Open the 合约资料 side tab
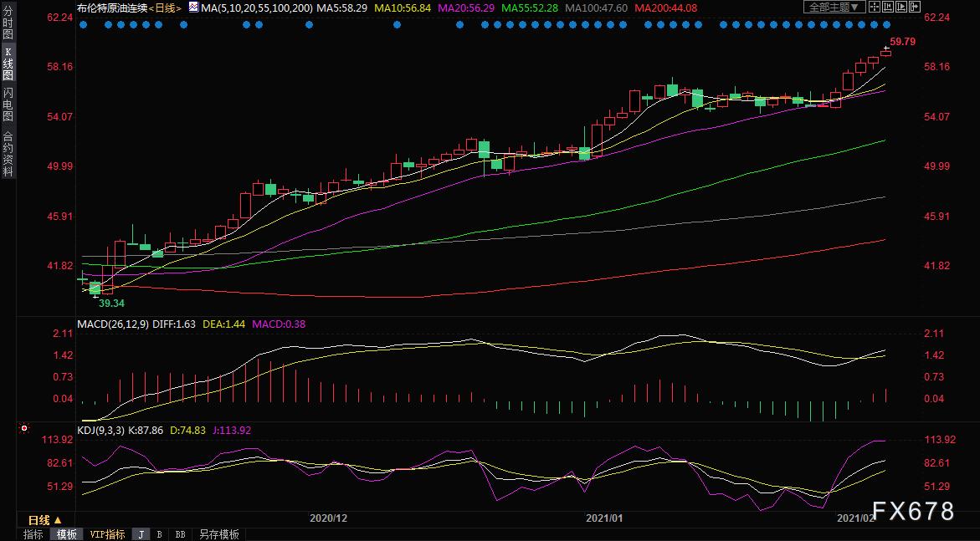980x541 pixels. [8, 154]
